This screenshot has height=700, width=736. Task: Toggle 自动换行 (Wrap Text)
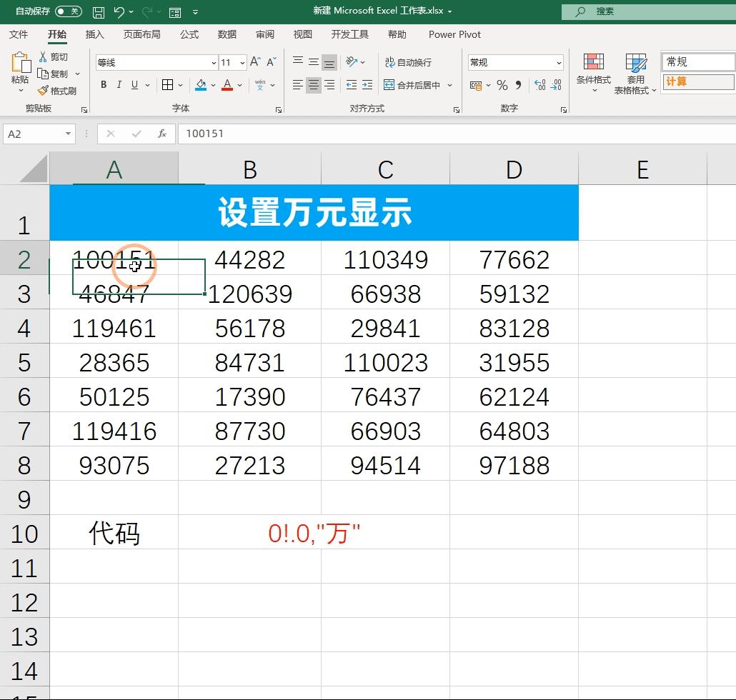point(409,62)
